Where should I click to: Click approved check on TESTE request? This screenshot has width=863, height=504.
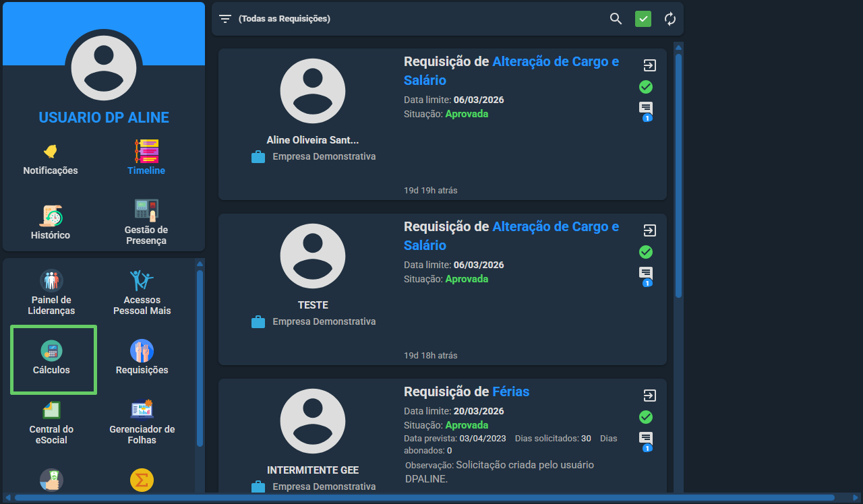[x=646, y=252]
